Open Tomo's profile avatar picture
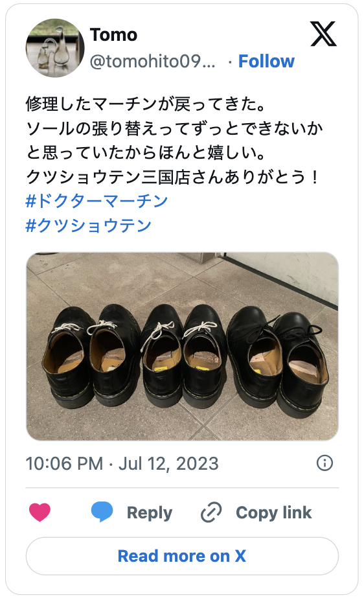The image size is (364, 600). pyautogui.click(x=55, y=48)
